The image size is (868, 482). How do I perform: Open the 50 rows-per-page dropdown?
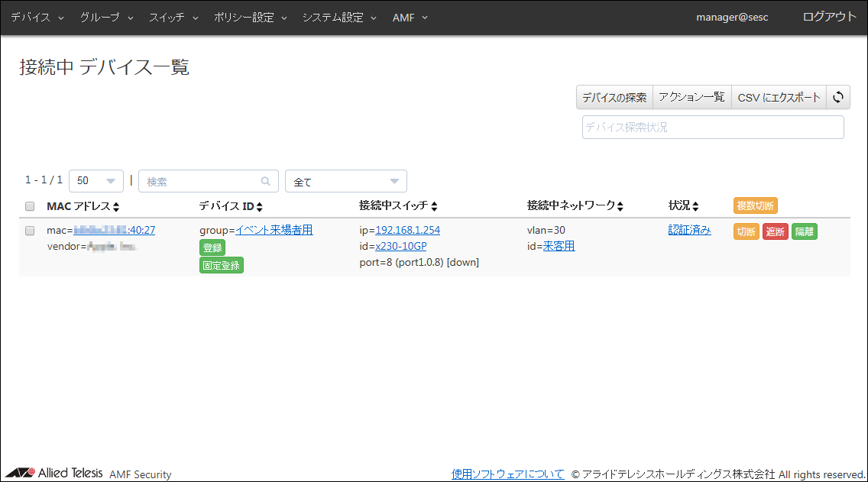point(96,181)
